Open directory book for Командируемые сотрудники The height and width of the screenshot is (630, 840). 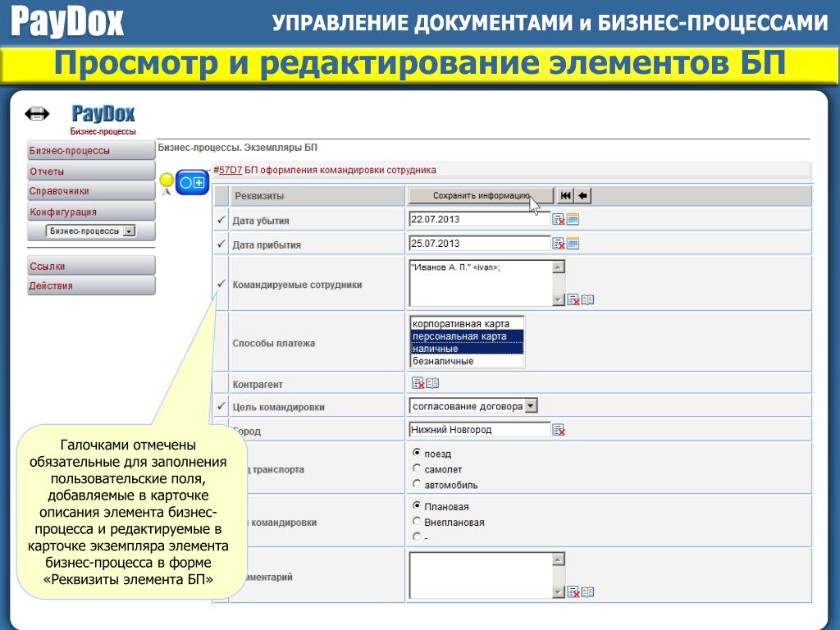[587, 300]
